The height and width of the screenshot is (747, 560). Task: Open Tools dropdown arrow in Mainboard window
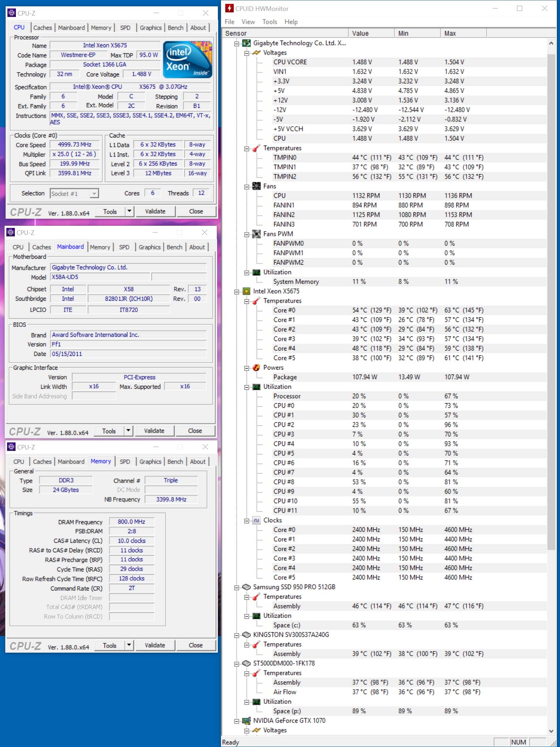[x=128, y=431]
